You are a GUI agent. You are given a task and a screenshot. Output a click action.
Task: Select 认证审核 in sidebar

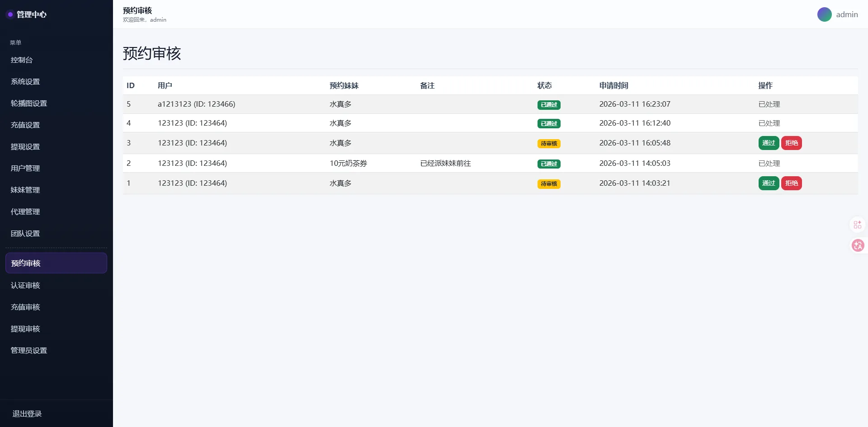point(25,286)
